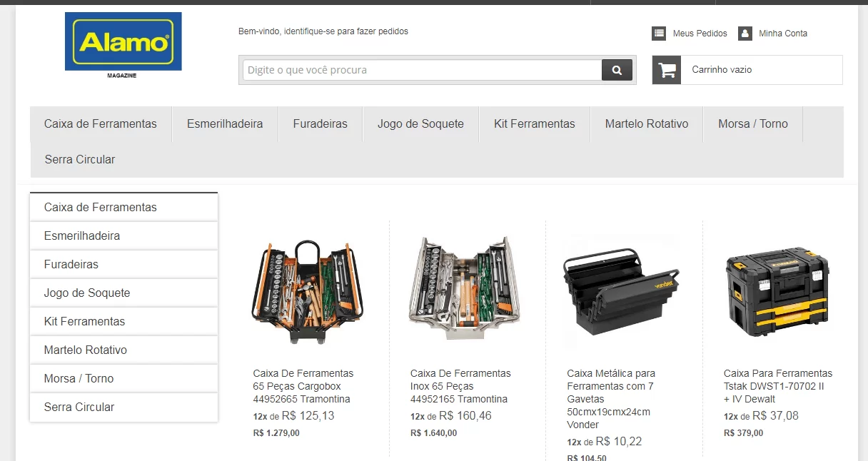Open the Carrinho vazio cart box

[747, 70]
